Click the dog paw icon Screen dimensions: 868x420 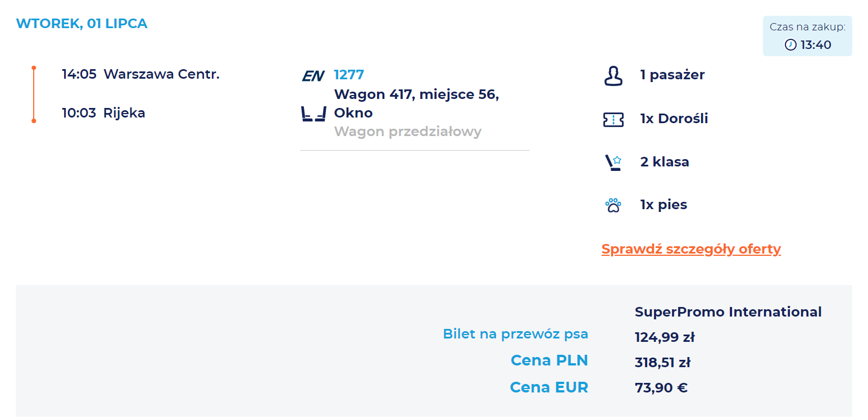613,205
